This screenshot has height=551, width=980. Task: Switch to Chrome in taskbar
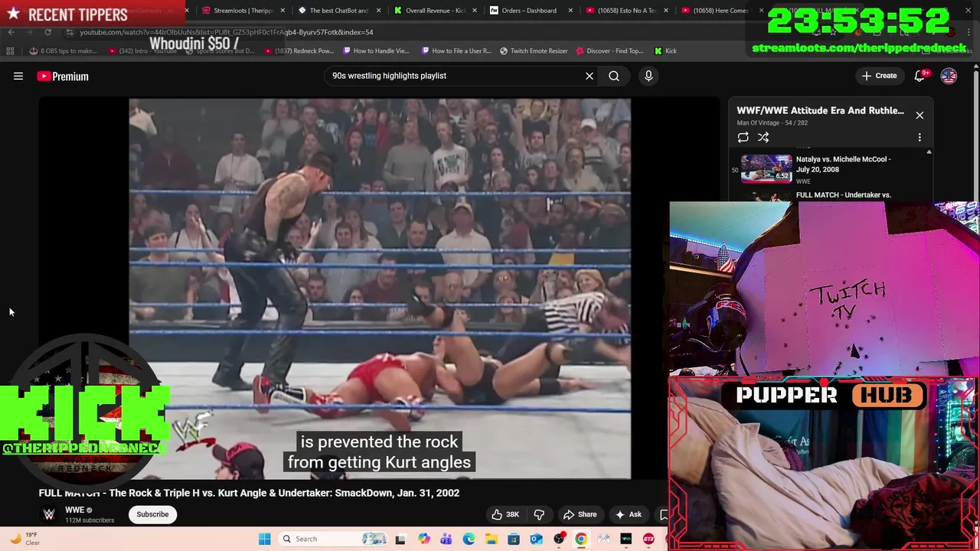coord(581,539)
